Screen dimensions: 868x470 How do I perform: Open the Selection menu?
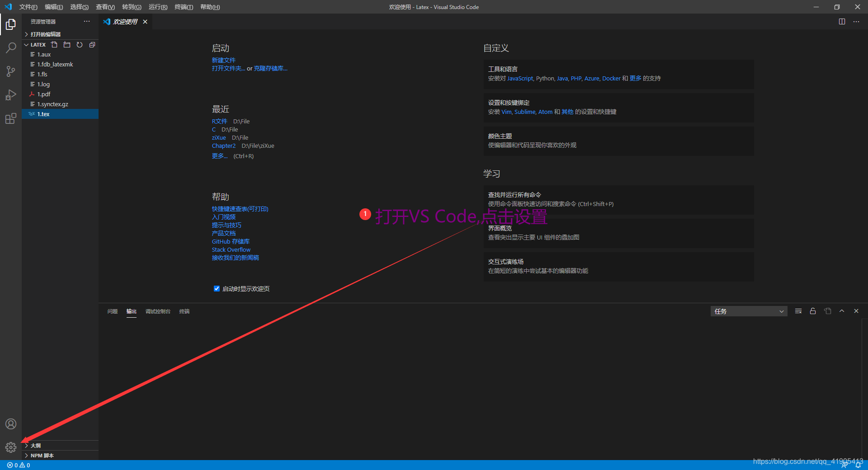pos(79,7)
